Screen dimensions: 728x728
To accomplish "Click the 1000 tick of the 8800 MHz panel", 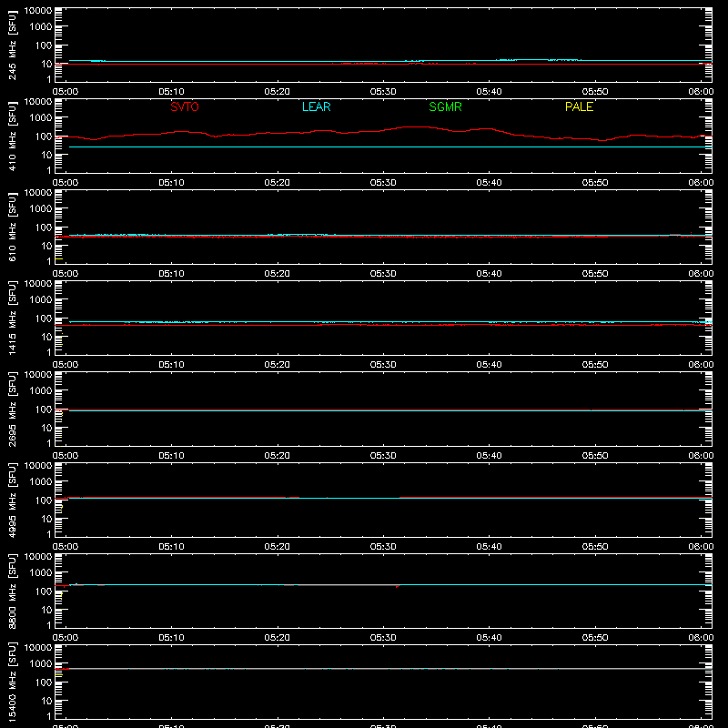I will (x=41, y=573).
